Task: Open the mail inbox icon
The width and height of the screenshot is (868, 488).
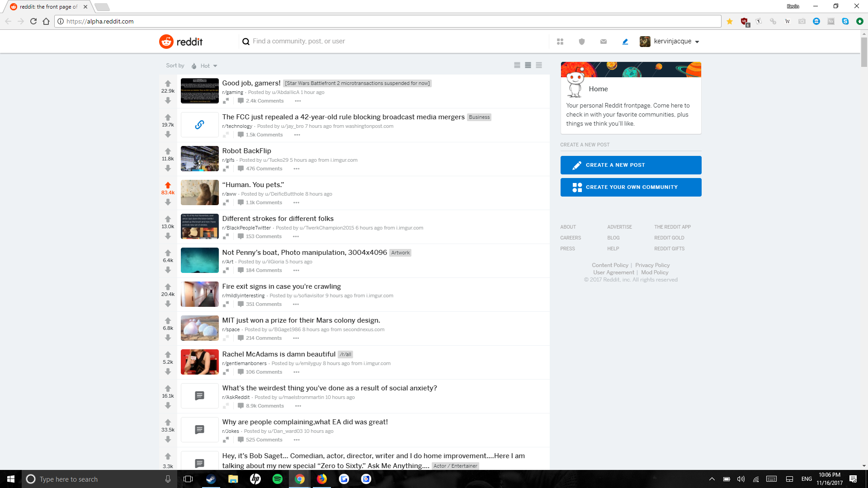Action: click(x=604, y=42)
